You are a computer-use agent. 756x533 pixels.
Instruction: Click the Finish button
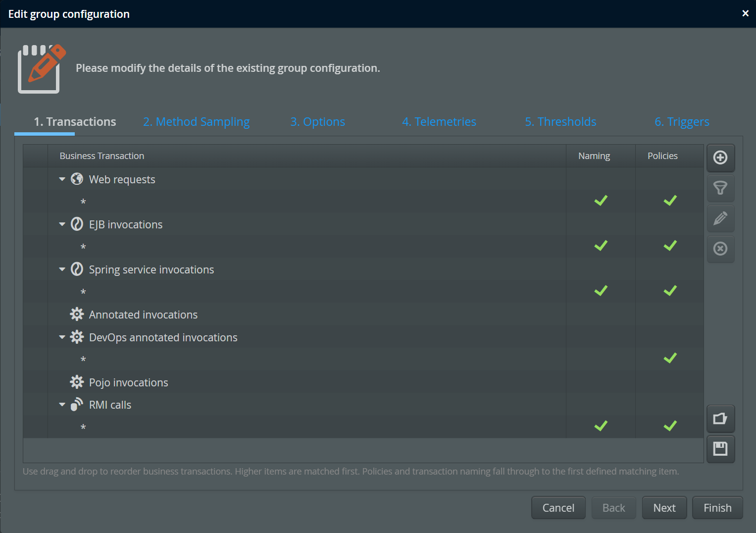click(717, 508)
